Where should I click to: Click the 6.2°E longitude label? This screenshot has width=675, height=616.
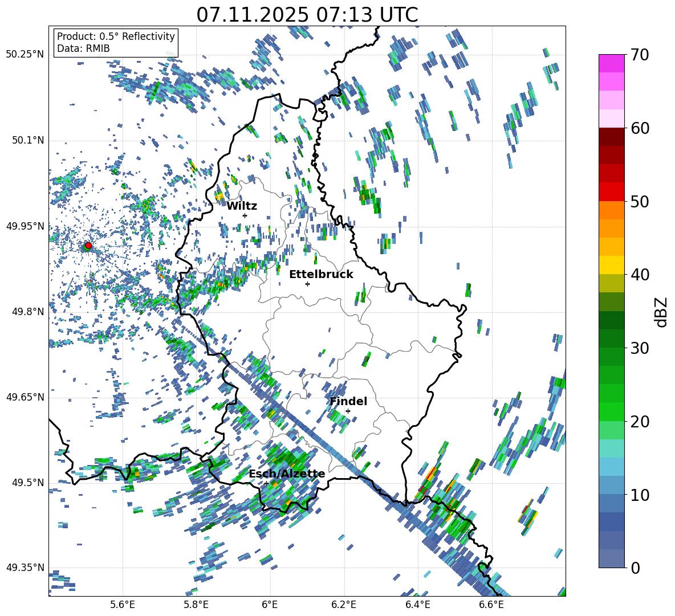pyautogui.click(x=344, y=605)
